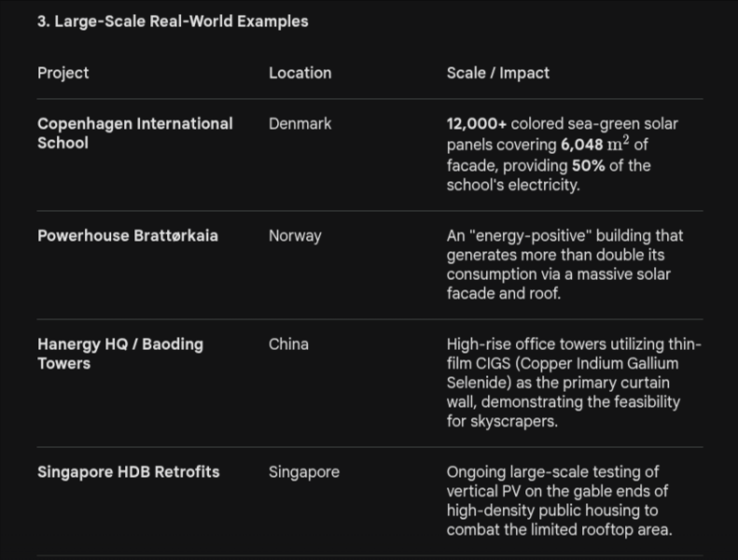Image resolution: width=738 pixels, height=560 pixels.
Task: Click the Norway location cell
Action: [295, 235]
